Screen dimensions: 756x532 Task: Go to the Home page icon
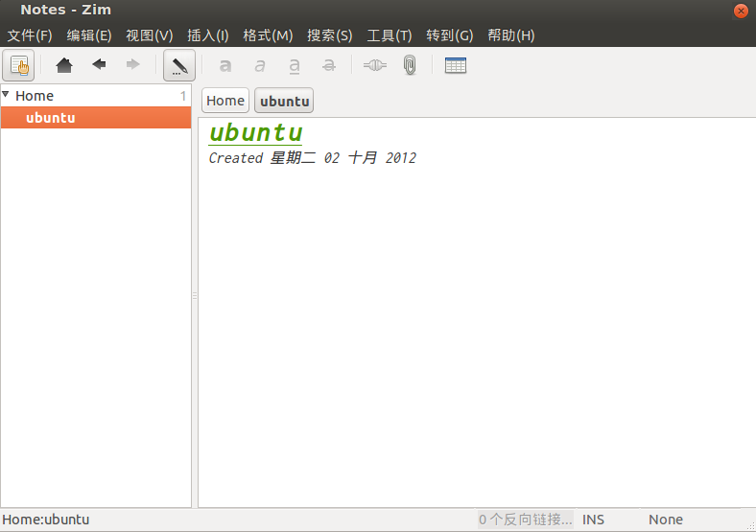tap(64, 65)
